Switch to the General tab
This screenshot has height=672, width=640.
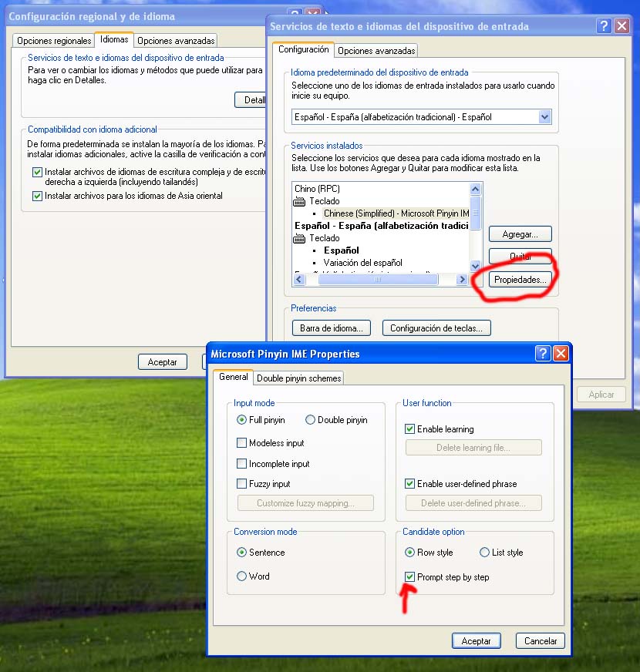click(234, 377)
